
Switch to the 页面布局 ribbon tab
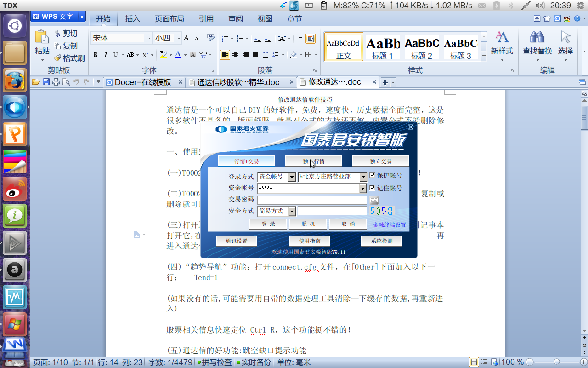coord(170,19)
